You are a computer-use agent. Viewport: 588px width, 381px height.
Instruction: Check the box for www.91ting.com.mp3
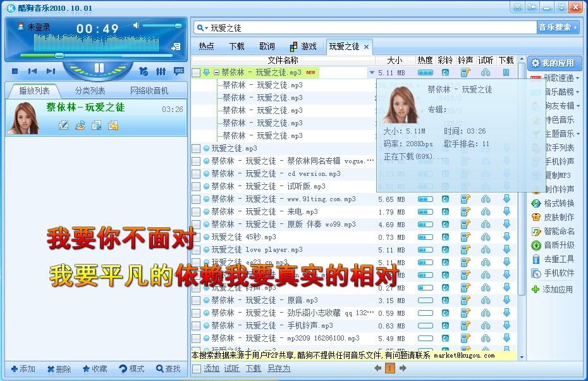(196, 199)
